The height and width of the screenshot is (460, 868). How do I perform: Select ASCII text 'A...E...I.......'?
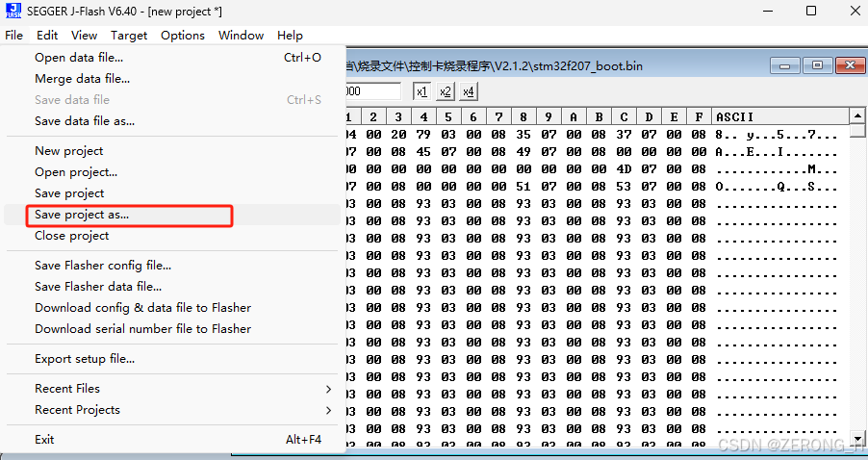point(777,152)
